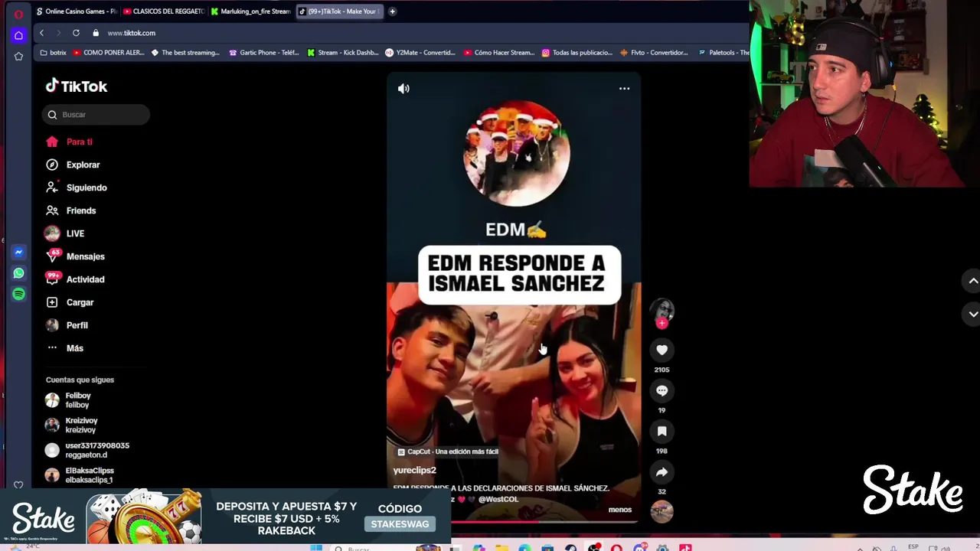
Task: Open the Windows Start menu
Action: [x=315, y=548]
